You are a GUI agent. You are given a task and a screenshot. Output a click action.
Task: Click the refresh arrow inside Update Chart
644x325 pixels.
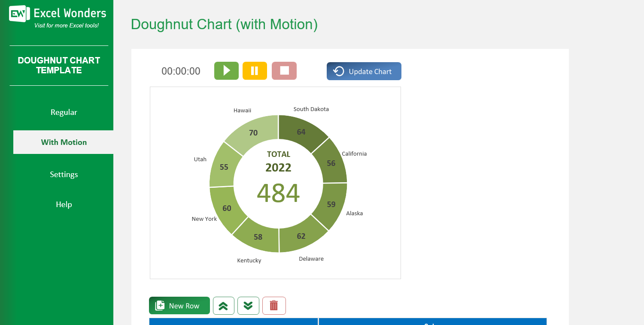[338, 71]
